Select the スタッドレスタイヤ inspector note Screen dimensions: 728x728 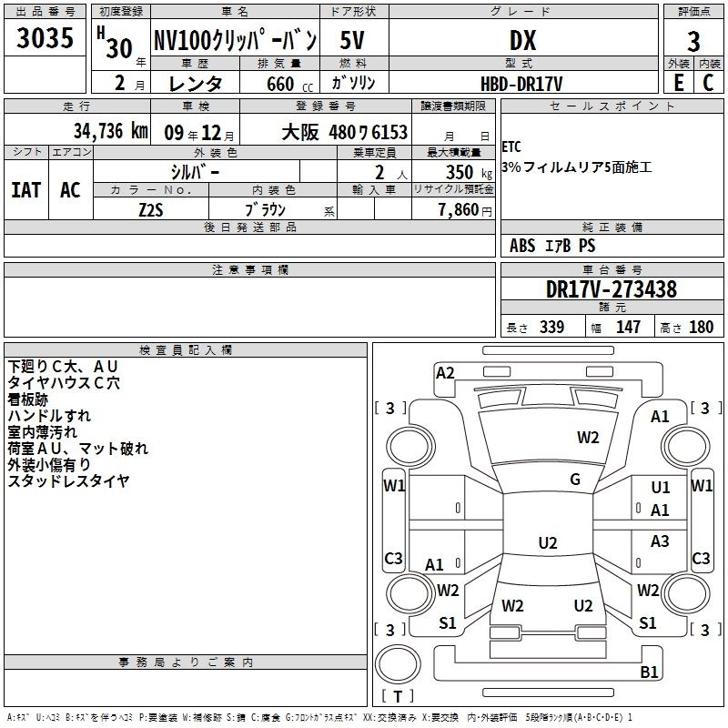(x=68, y=481)
